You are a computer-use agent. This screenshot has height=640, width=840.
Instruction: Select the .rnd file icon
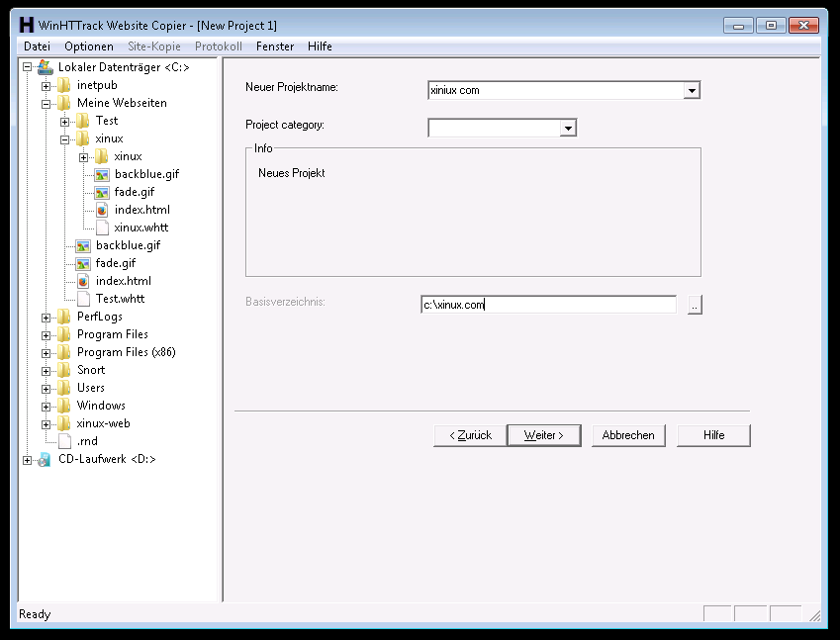tap(64, 441)
